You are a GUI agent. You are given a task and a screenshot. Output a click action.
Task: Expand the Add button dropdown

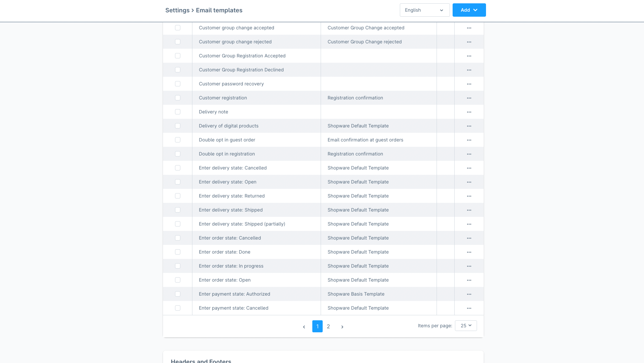pos(475,10)
